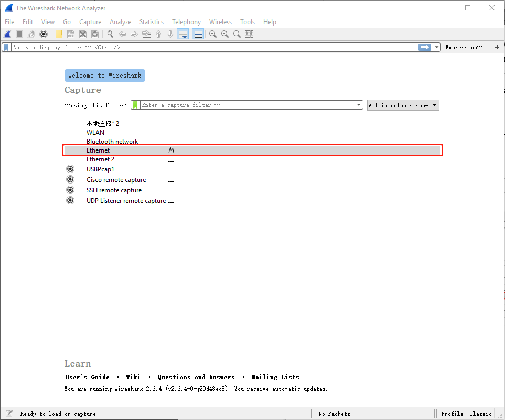The width and height of the screenshot is (505, 420).
Task: Open options gear beside SSH remote capture
Action: [x=70, y=190]
